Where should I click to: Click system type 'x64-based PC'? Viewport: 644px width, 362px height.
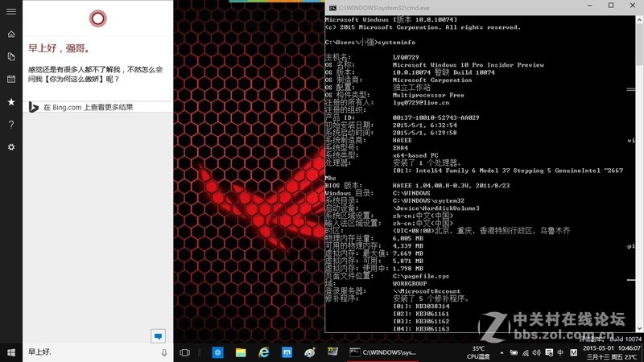click(x=415, y=155)
